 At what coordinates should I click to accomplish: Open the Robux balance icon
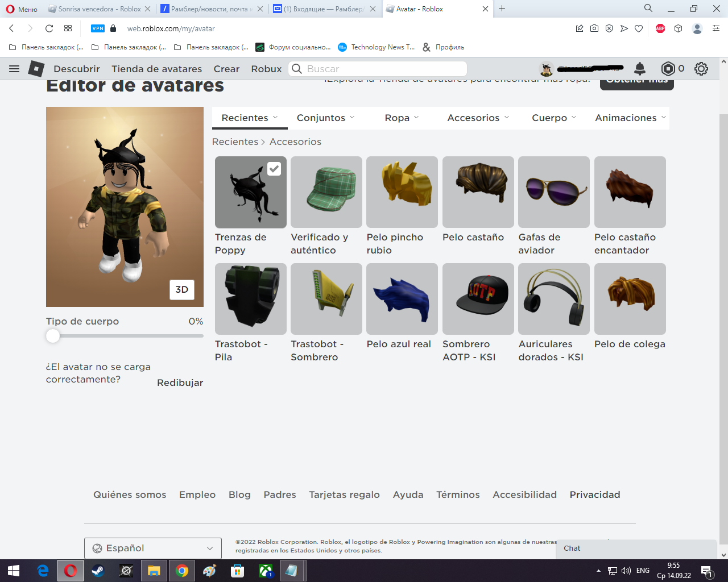click(x=668, y=69)
